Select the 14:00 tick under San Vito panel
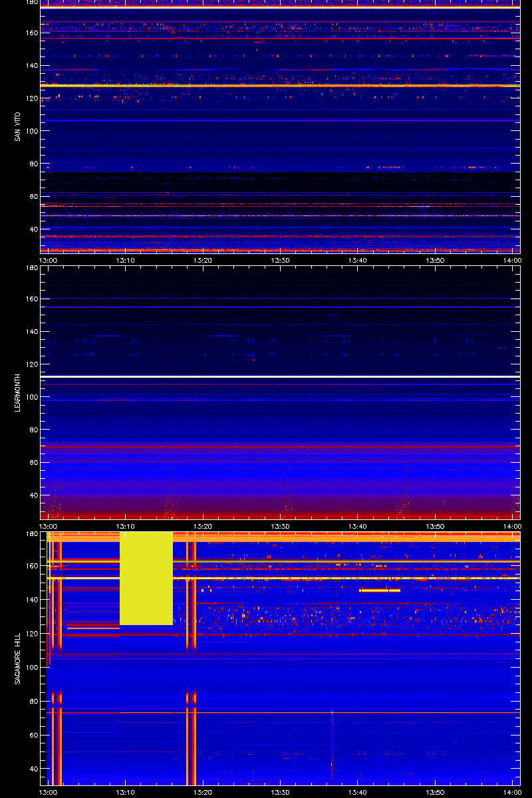532x798 pixels. click(x=512, y=261)
